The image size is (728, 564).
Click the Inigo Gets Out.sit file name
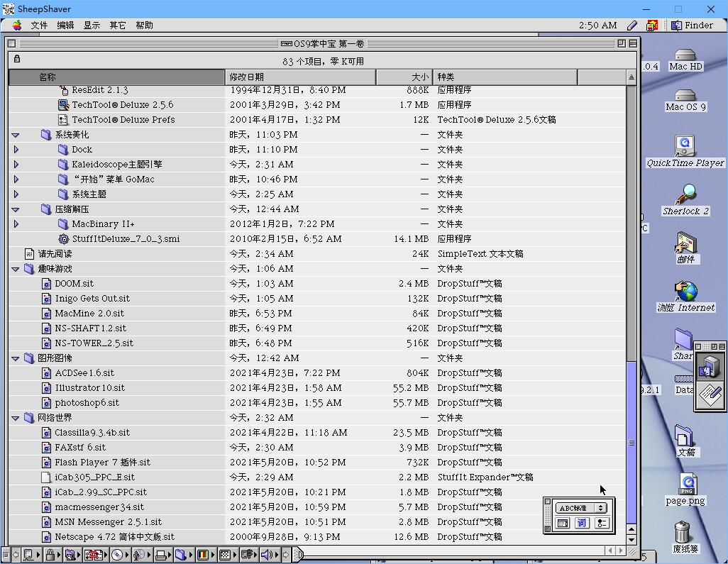[92, 299]
